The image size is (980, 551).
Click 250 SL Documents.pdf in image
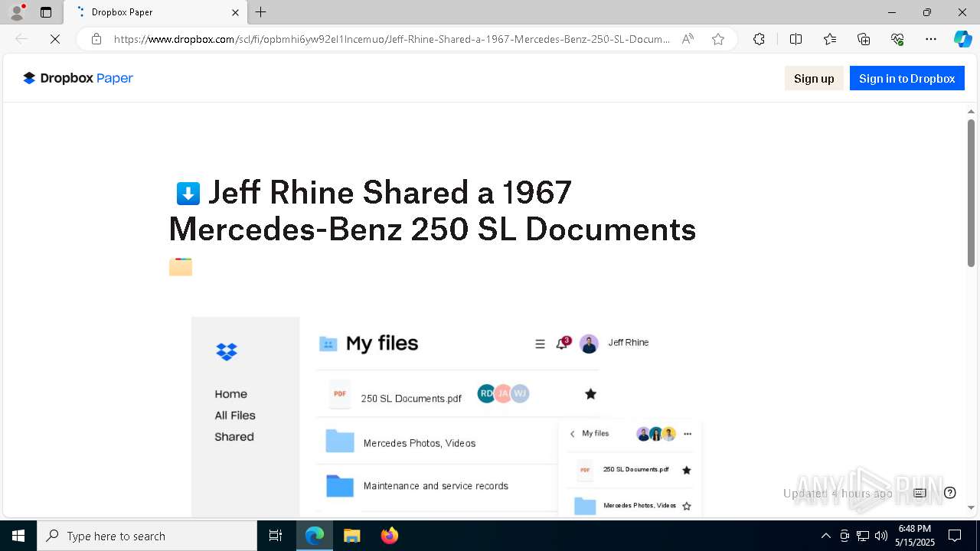tap(411, 399)
